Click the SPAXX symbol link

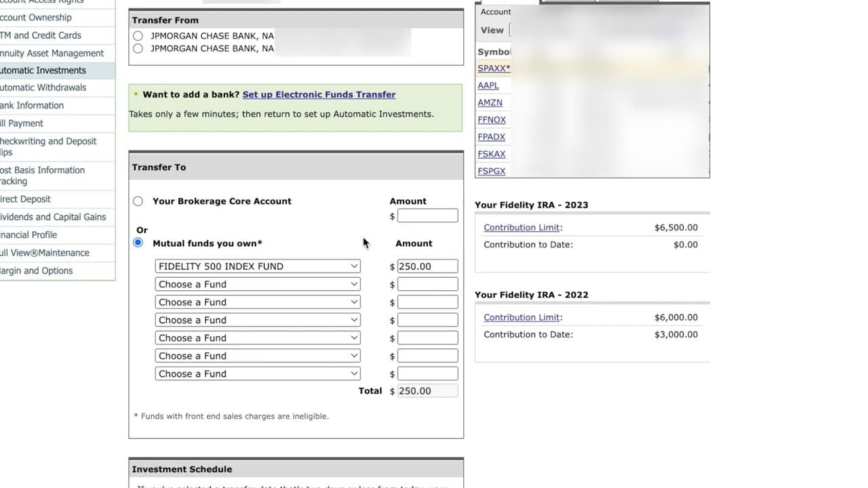tap(493, 68)
